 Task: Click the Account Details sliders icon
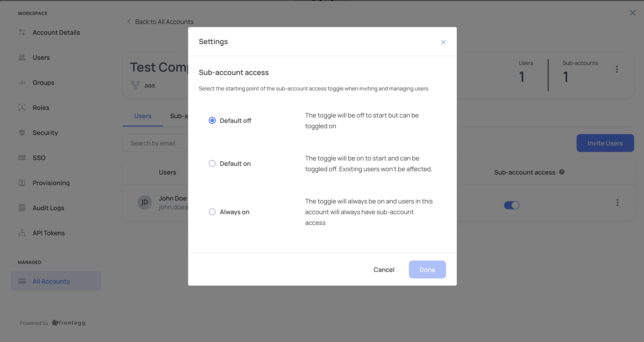pyautogui.click(x=22, y=32)
